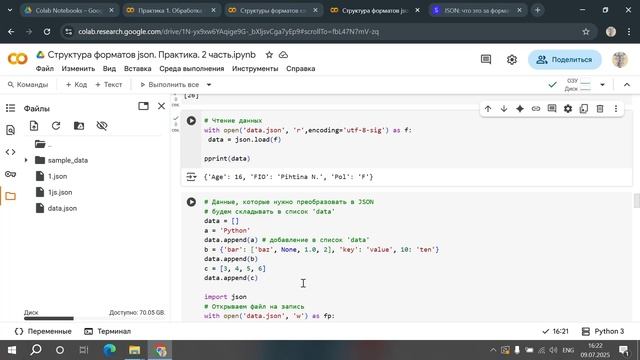Open the Изменить menu
Screen dimensions: 640x360
tap(78, 69)
